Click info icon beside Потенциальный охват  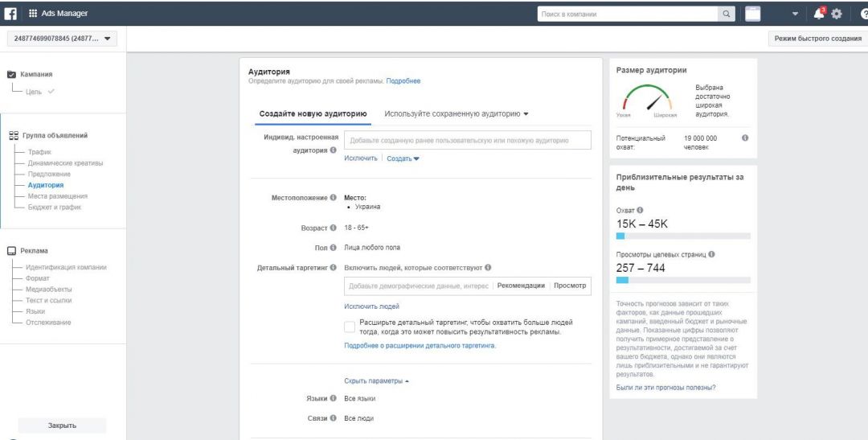(x=745, y=138)
